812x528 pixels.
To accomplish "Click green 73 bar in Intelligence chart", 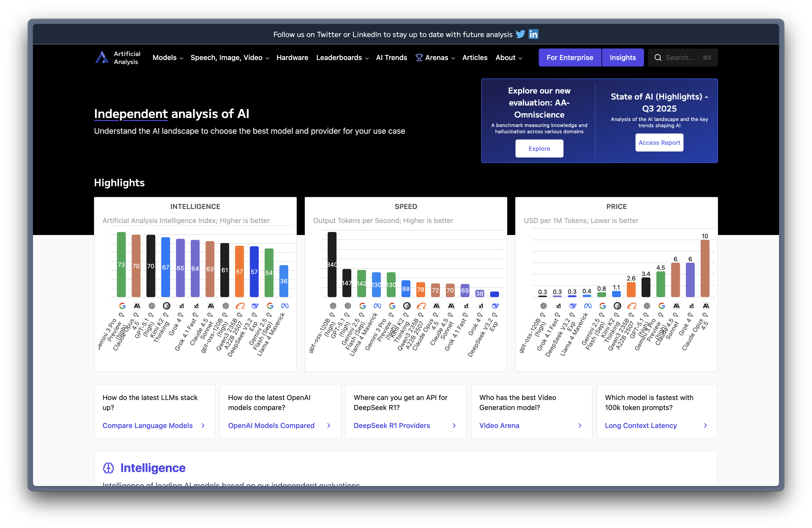I will (121, 264).
